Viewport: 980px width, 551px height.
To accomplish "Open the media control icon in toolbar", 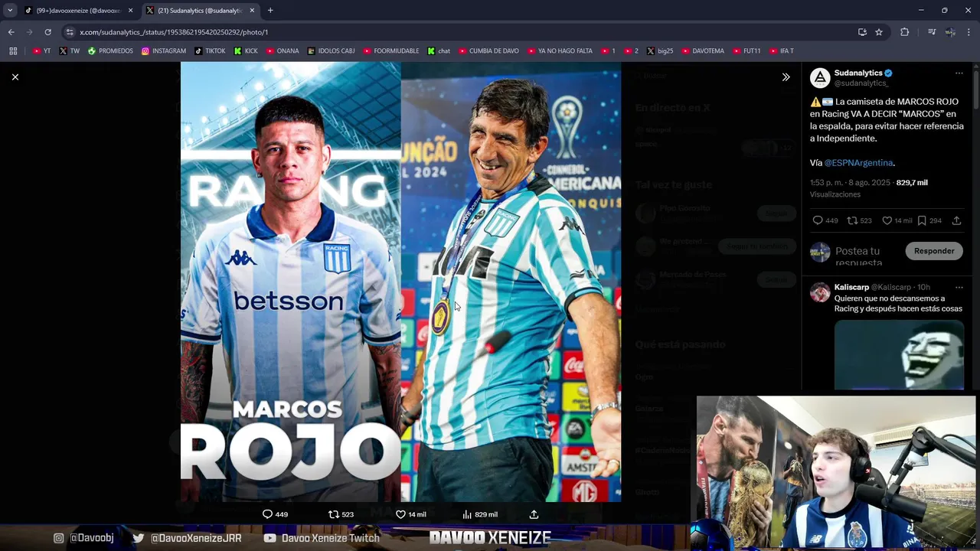I will pos(932,32).
